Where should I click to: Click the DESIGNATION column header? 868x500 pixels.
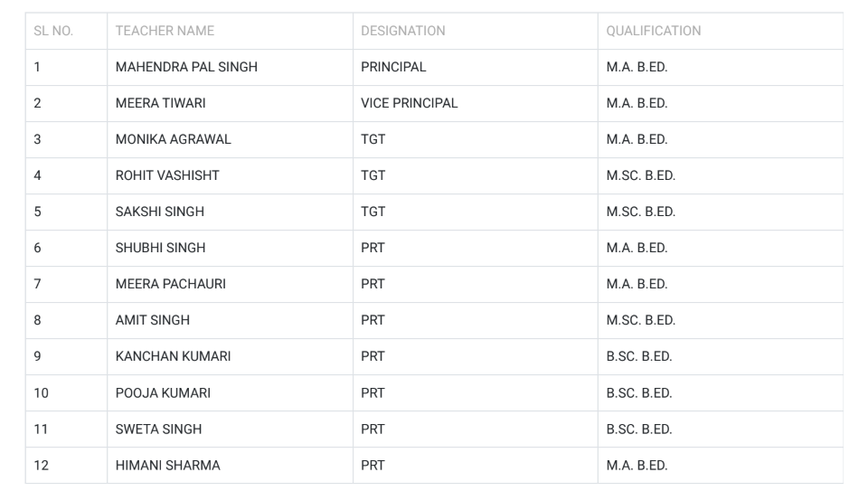click(402, 31)
